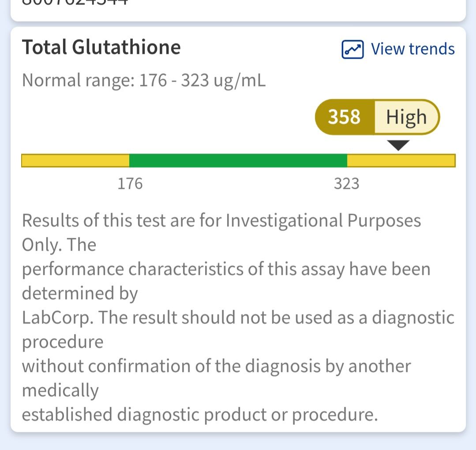Select the left yellow low-range segment
Viewport: 476px width, 450px height.
pos(75,161)
